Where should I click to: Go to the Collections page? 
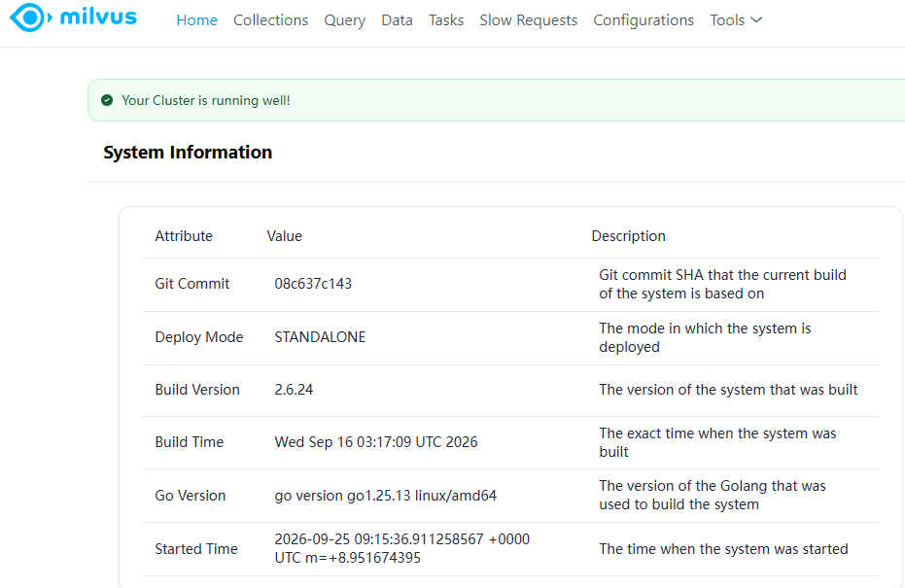click(270, 20)
